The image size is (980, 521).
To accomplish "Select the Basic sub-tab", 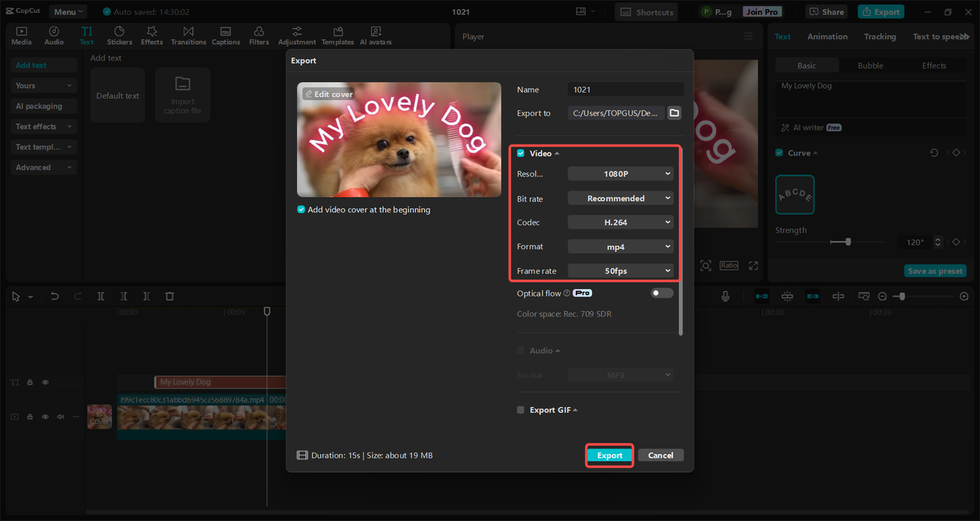I will [807, 66].
